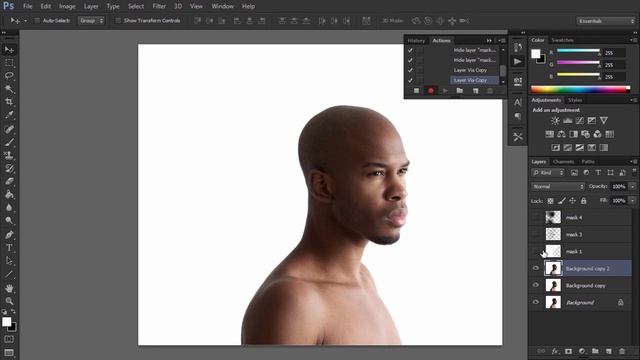The height and width of the screenshot is (360, 640).
Task: Open Color panel flyout menu
Action: pos(633,40)
